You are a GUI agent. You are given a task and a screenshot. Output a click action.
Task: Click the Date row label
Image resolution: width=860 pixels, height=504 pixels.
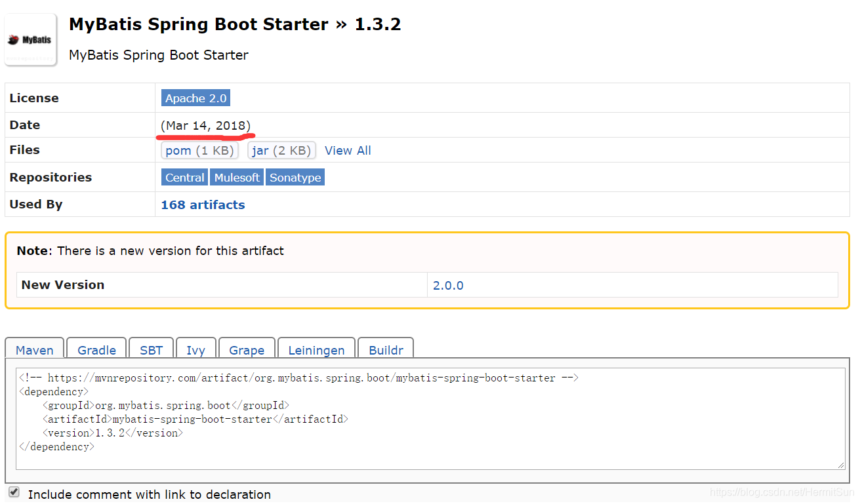25,125
